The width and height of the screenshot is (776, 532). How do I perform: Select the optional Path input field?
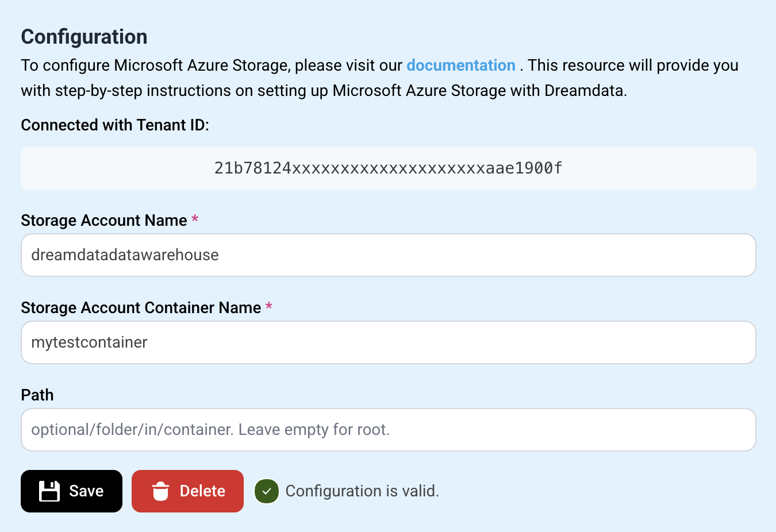[388, 430]
